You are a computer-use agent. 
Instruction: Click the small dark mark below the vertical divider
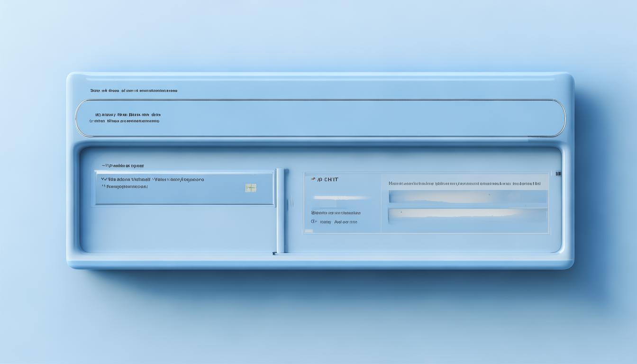click(274, 254)
